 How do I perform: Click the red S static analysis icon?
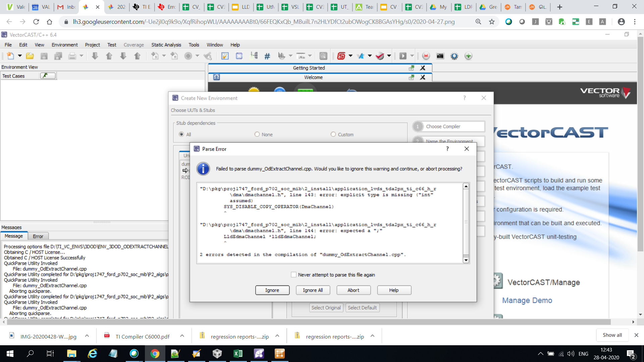(341, 56)
